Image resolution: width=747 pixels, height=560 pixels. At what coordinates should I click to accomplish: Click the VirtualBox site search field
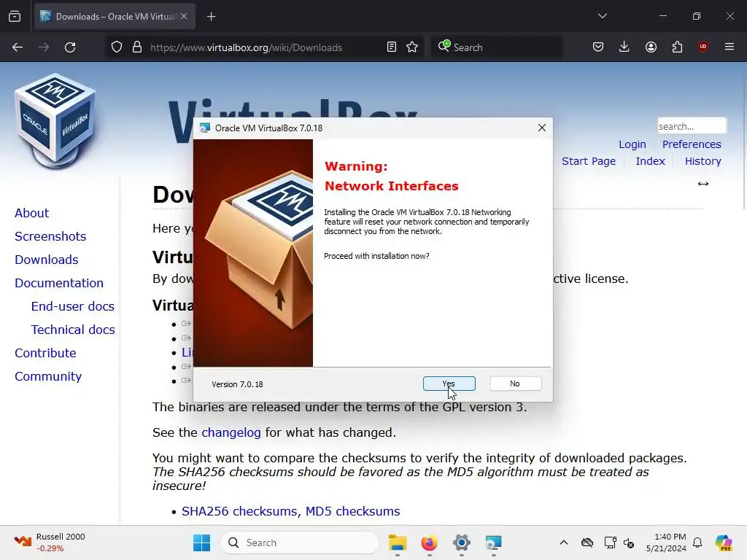click(692, 126)
